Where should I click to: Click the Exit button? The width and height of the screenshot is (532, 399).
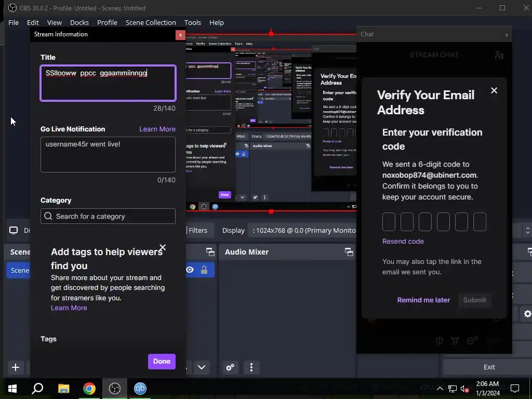488,367
